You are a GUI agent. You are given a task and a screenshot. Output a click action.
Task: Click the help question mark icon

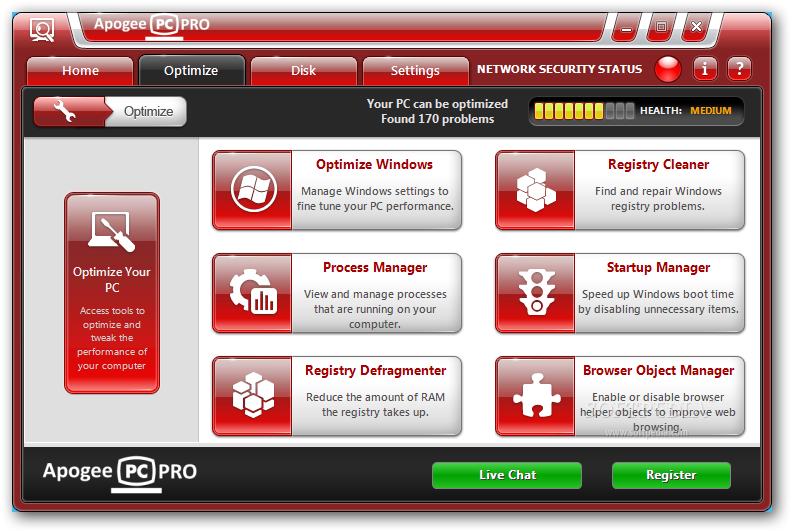(739, 68)
